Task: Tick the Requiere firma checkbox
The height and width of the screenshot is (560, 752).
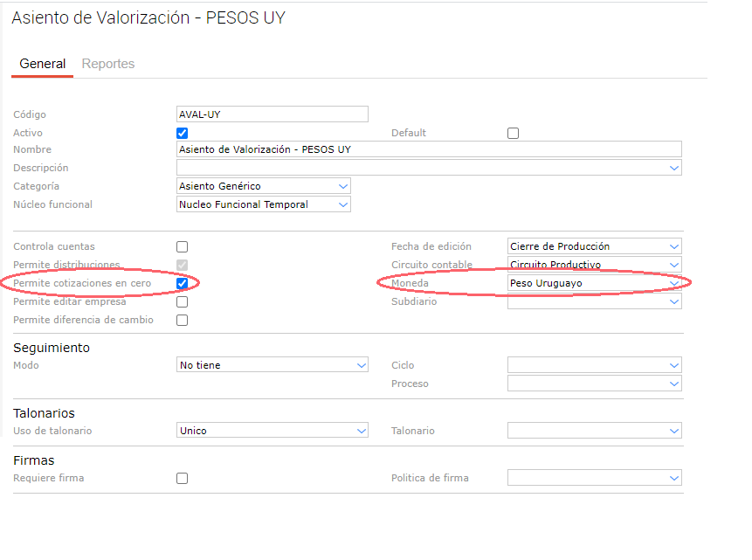Action: click(x=183, y=479)
